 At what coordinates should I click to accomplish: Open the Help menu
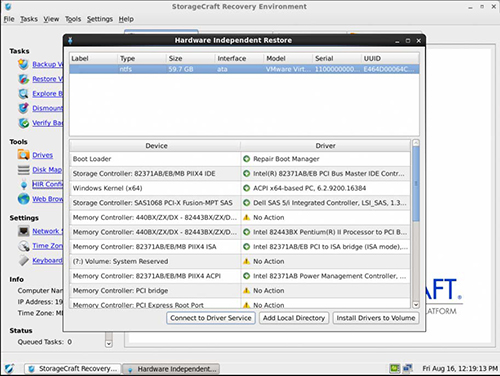(x=126, y=19)
